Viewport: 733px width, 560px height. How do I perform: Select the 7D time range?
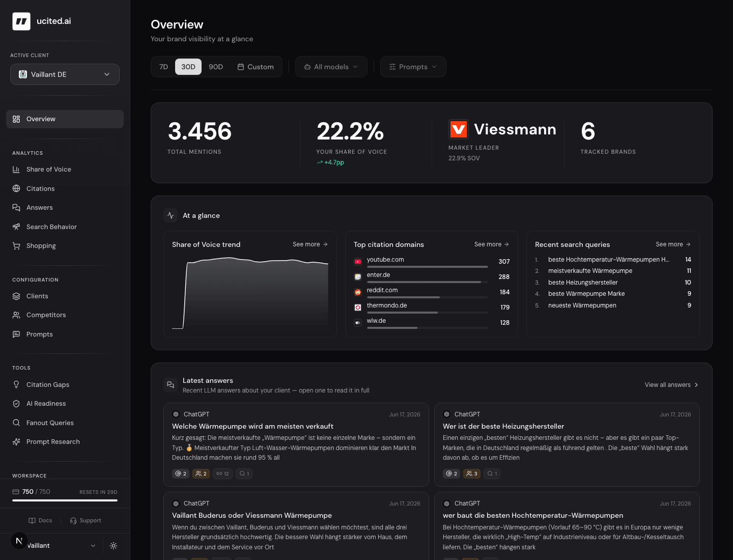click(x=163, y=67)
